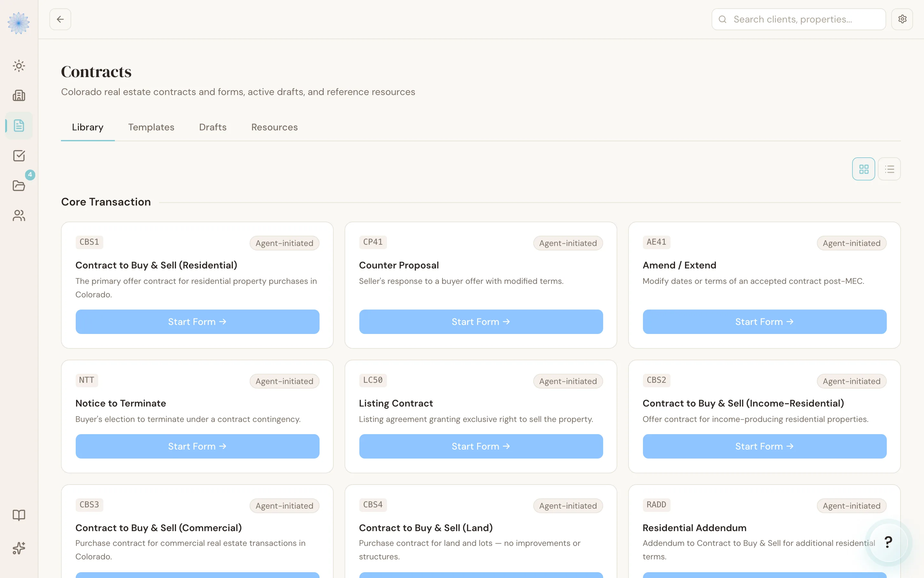Select the Library tab
The width and height of the screenshot is (924, 578).
88,127
